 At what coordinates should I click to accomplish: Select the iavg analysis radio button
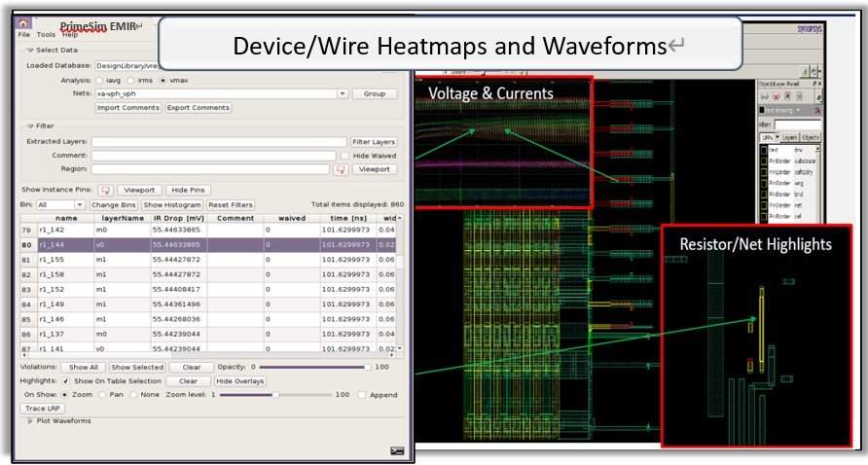pos(99,80)
